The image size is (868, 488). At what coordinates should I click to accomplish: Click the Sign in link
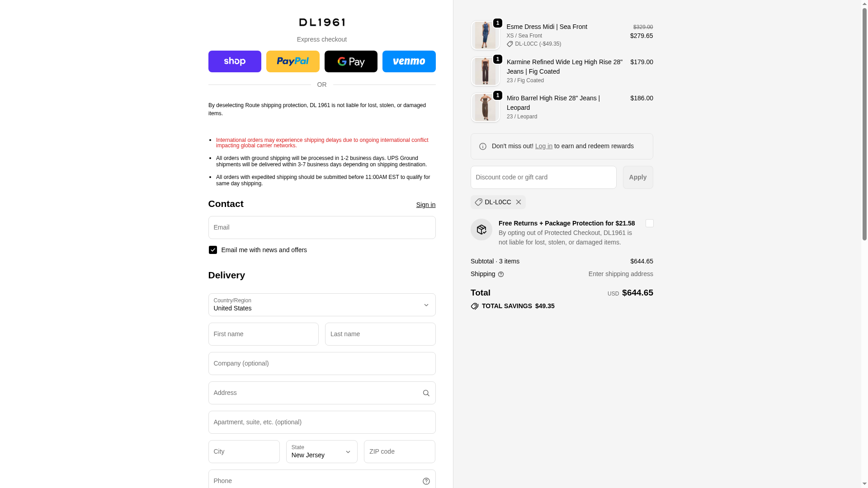(x=425, y=205)
